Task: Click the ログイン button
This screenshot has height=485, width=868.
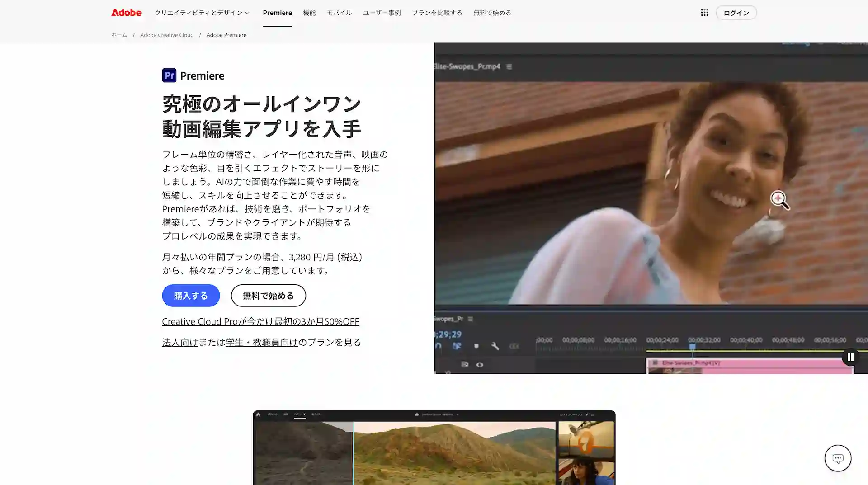Action: pyautogui.click(x=736, y=13)
